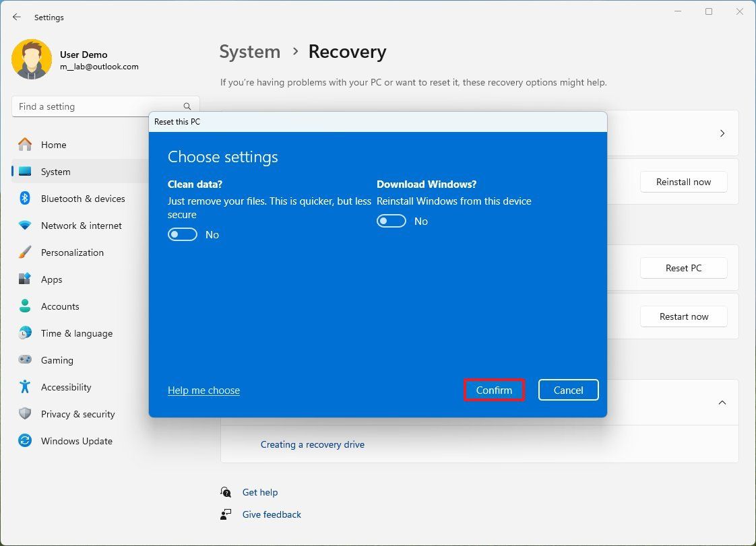Open Bluetooth & devices settings icon
This screenshot has height=546, width=756.
pyautogui.click(x=25, y=199)
